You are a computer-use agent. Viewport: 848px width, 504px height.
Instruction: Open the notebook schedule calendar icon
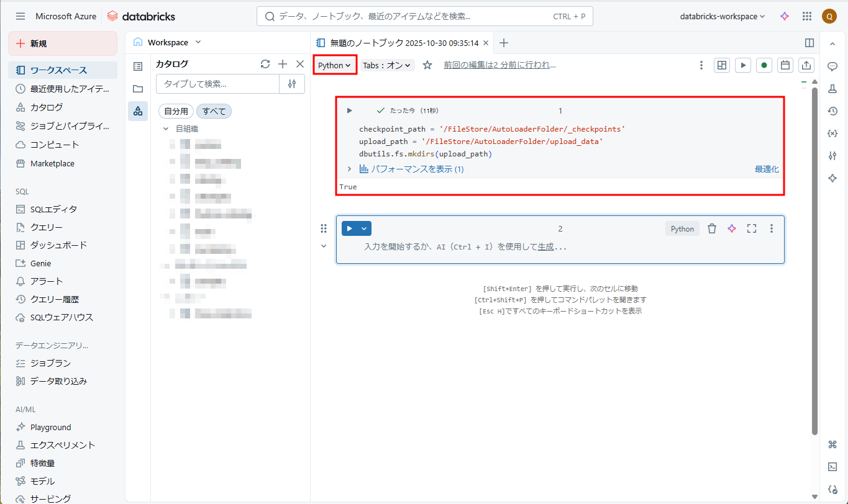pyautogui.click(x=785, y=65)
